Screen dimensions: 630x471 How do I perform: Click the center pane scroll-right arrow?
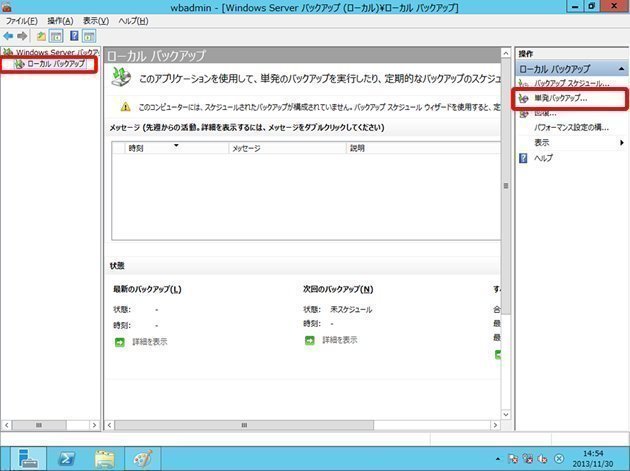coord(495,425)
